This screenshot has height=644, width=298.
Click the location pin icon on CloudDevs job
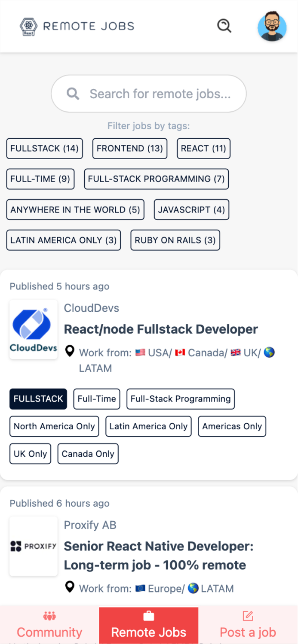coord(70,352)
